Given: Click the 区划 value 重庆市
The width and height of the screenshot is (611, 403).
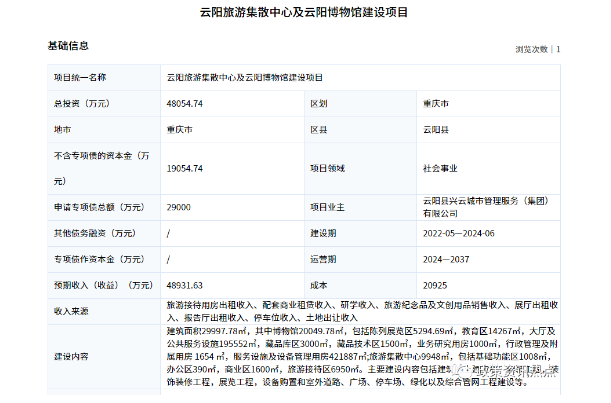Looking at the screenshot, I should 436,103.
